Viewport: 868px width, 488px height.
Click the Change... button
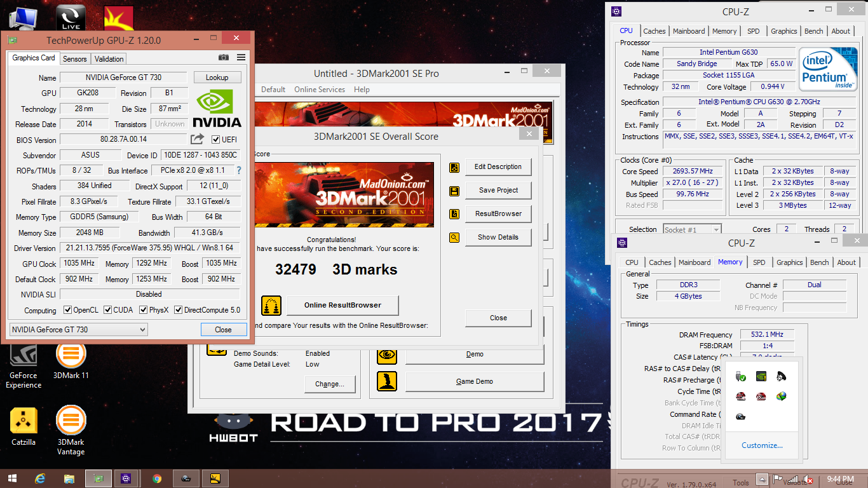click(x=329, y=384)
